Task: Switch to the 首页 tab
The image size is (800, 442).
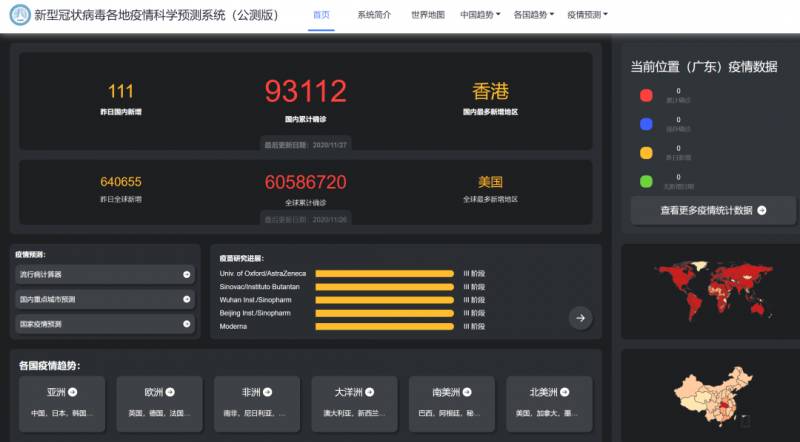Action: (x=321, y=15)
